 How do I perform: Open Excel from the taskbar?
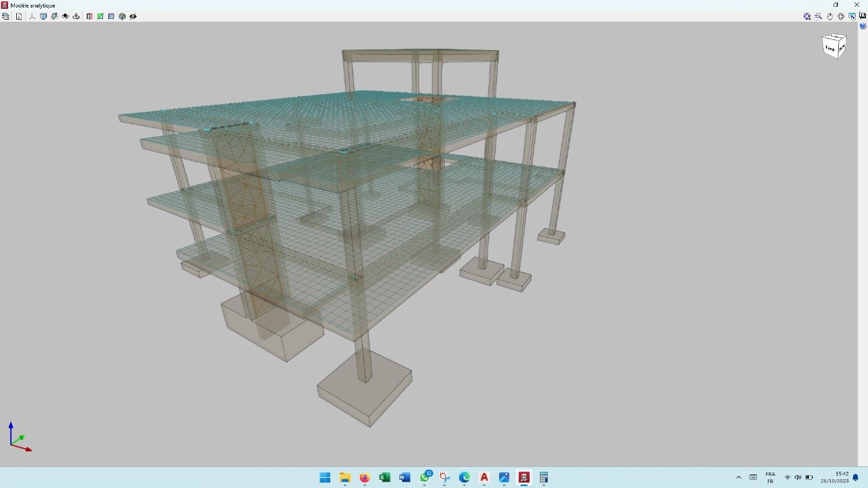(384, 477)
